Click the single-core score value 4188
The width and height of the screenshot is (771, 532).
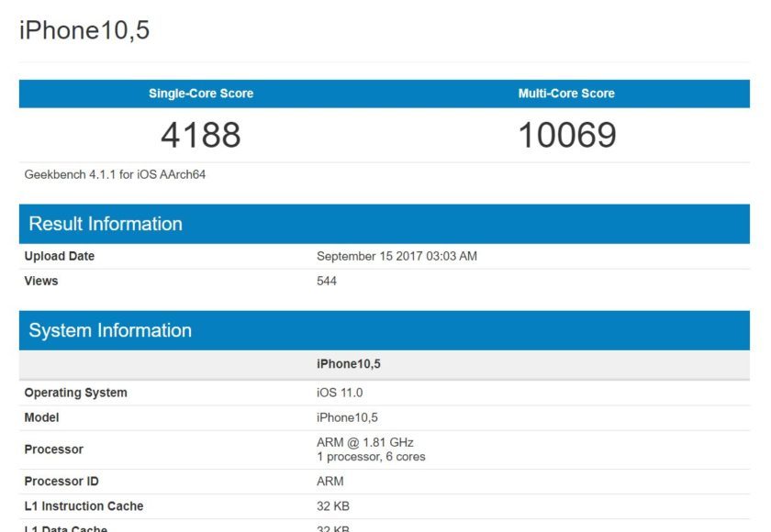tap(201, 135)
